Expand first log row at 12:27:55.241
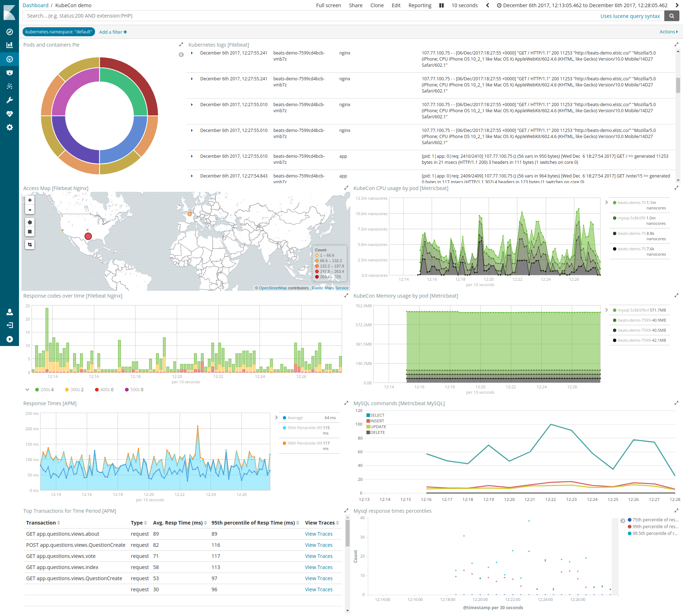 pyautogui.click(x=192, y=53)
